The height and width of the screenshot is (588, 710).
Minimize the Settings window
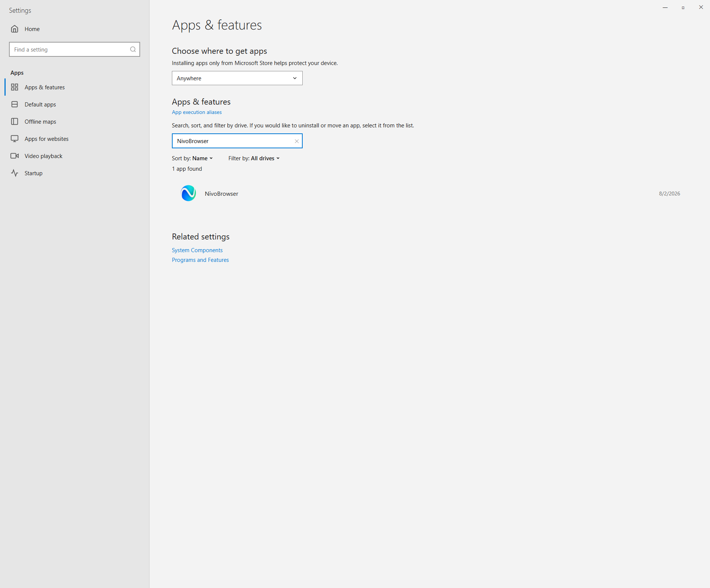coord(665,7)
